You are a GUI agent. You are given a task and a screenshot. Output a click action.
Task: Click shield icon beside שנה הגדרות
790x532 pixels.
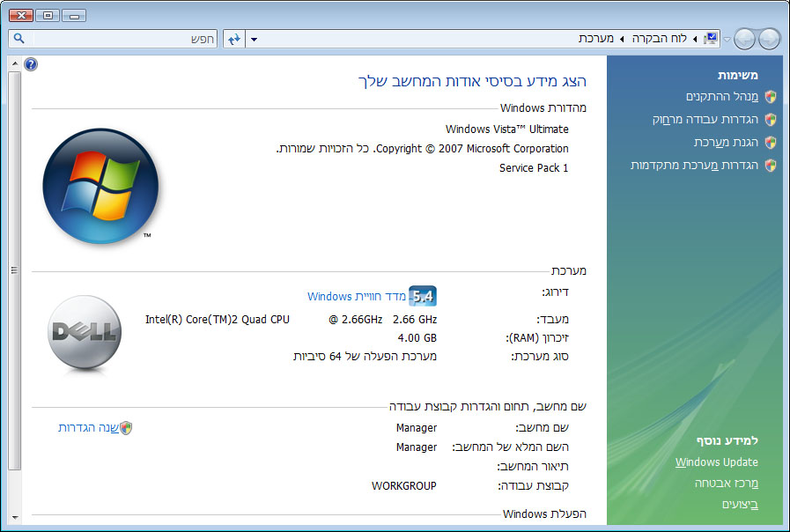(x=126, y=428)
